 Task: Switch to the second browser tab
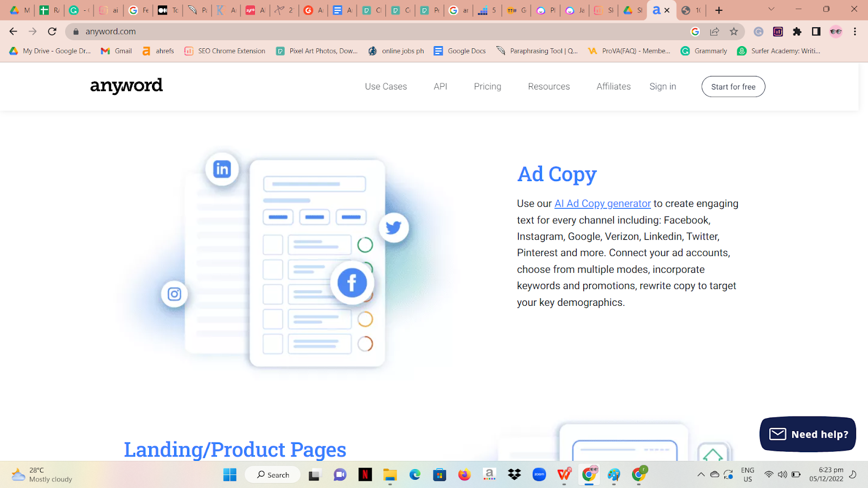pos(49,10)
